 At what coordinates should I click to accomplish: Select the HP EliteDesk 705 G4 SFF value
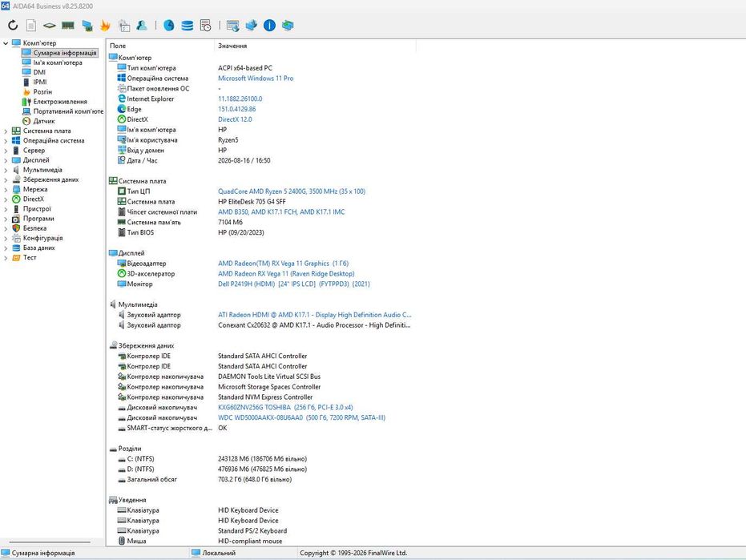pyautogui.click(x=252, y=202)
